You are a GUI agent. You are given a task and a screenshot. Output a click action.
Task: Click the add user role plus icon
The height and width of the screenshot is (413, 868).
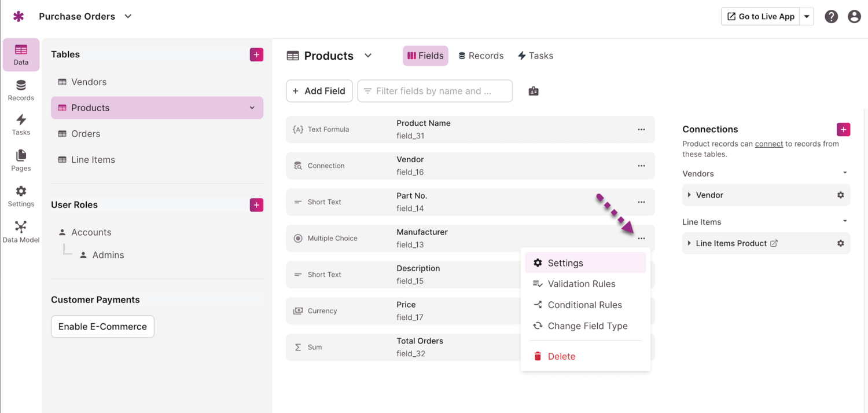[256, 205]
